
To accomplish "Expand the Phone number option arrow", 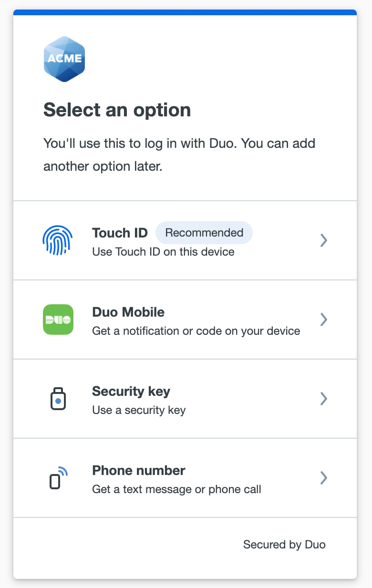I will click(x=323, y=478).
